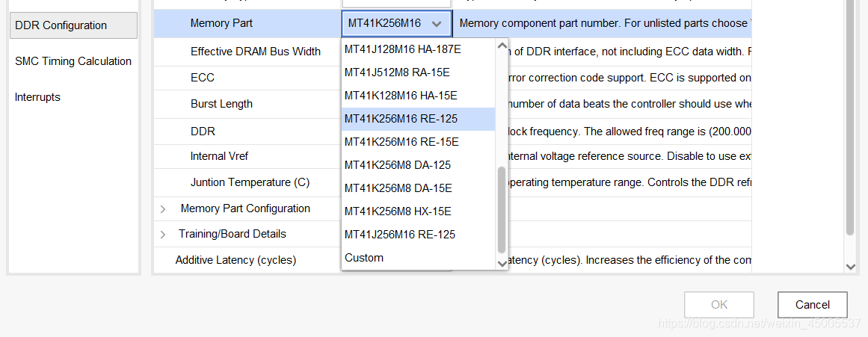This screenshot has height=337, width=868.
Task: Select the Custom memory part option
Action: click(364, 258)
